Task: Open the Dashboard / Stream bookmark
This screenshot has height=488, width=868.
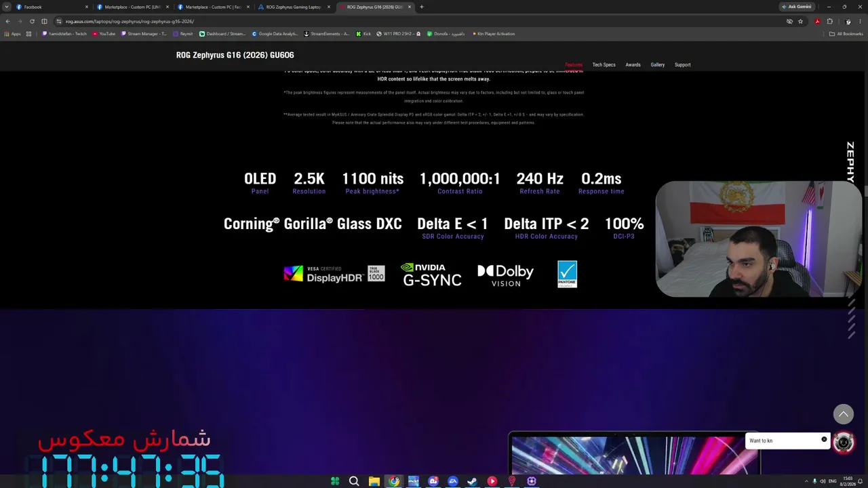Action: click(x=222, y=34)
